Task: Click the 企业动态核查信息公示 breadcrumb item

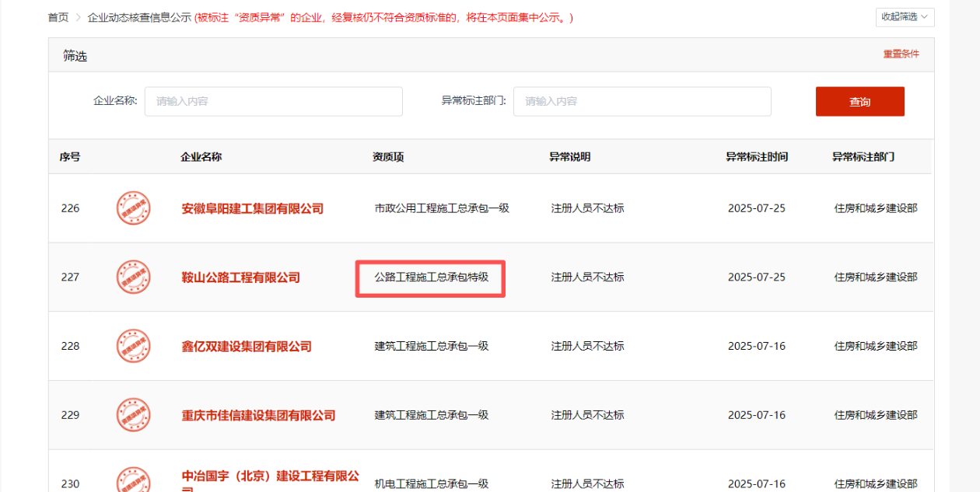Action: (x=139, y=17)
